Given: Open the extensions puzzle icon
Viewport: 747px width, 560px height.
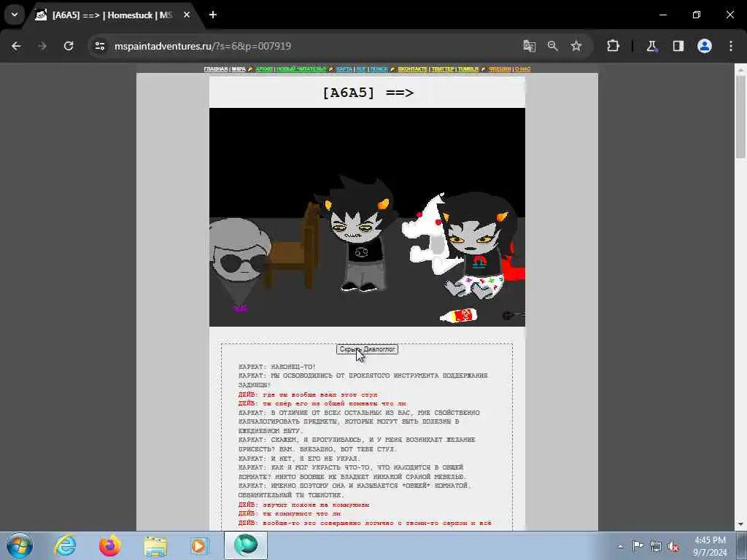Looking at the screenshot, I should [613, 46].
